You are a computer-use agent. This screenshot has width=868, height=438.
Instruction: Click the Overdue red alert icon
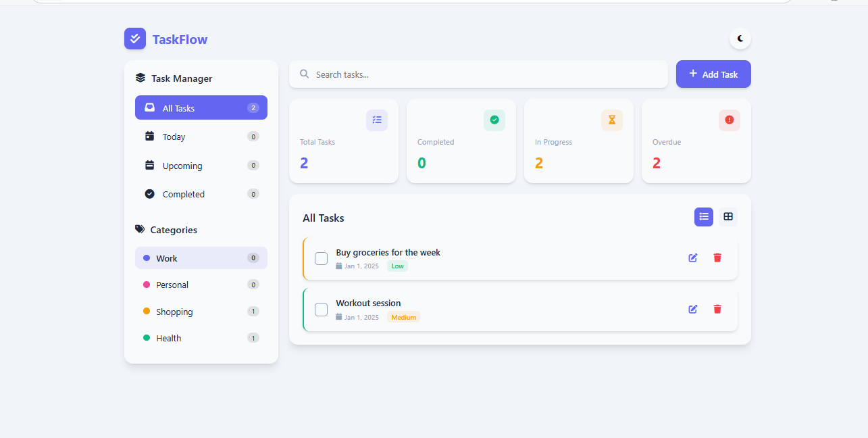(730, 120)
